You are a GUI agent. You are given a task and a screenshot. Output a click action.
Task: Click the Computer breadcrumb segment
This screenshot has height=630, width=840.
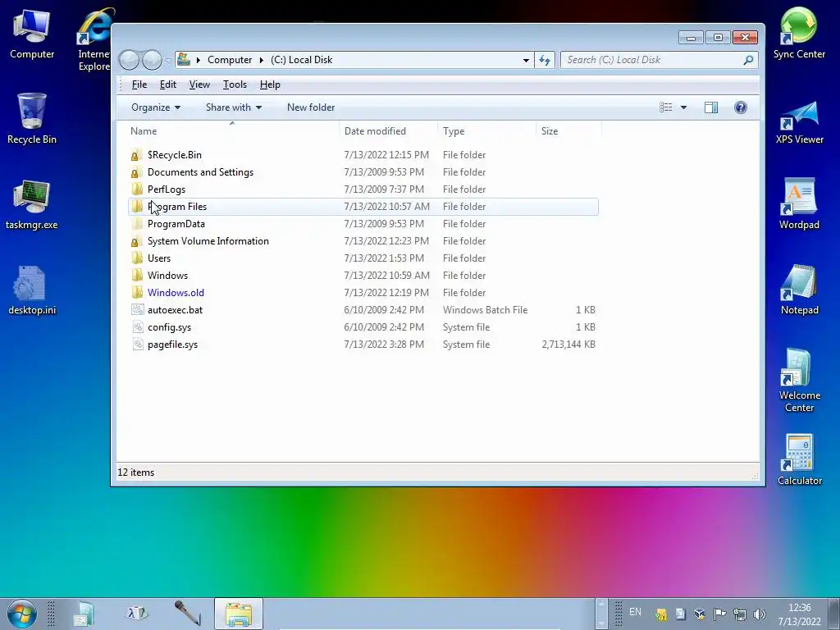point(230,60)
